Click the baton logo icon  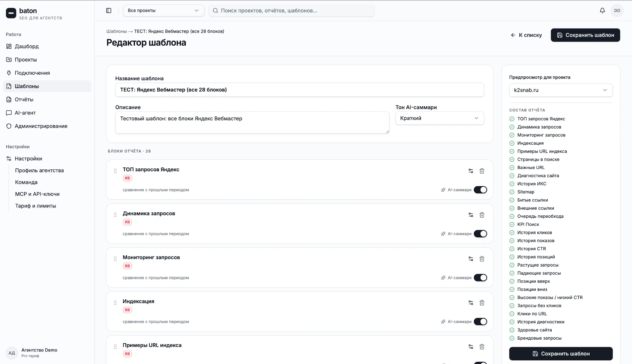click(x=11, y=13)
